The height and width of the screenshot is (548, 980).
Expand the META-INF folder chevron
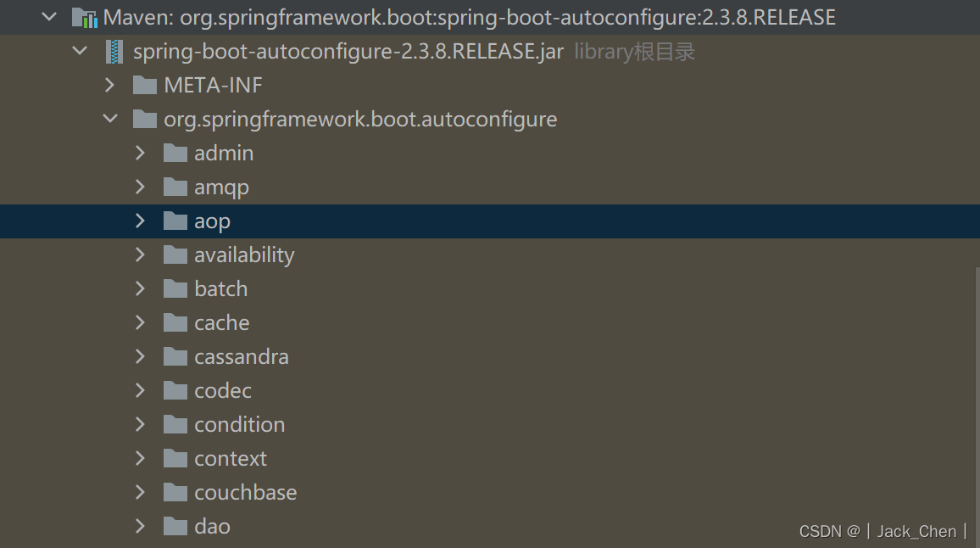point(110,85)
